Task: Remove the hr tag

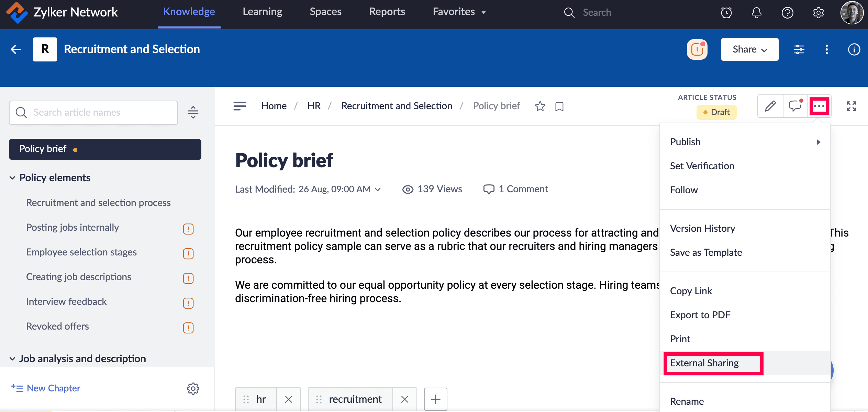Action: pyautogui.click(x=288, y=399)
